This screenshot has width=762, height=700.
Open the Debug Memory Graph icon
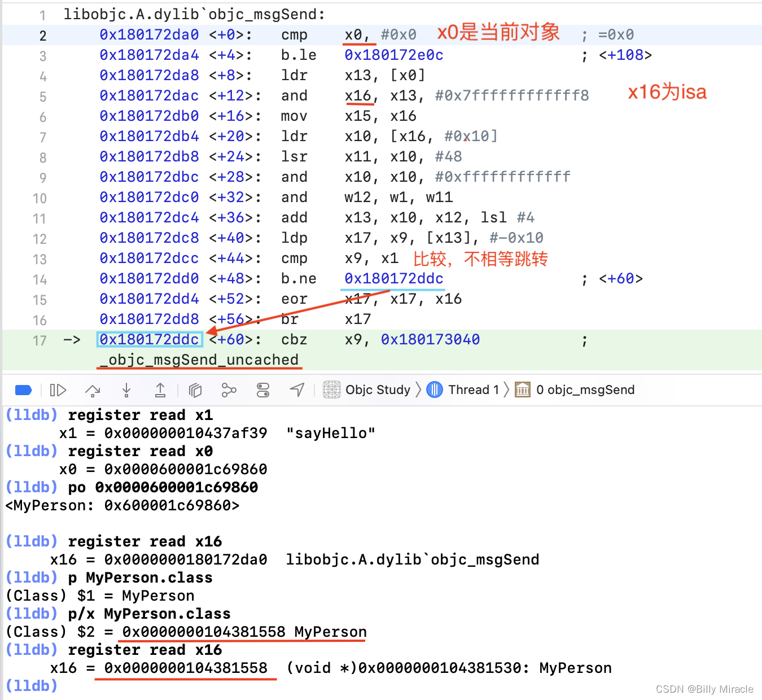tap(229, 390)
